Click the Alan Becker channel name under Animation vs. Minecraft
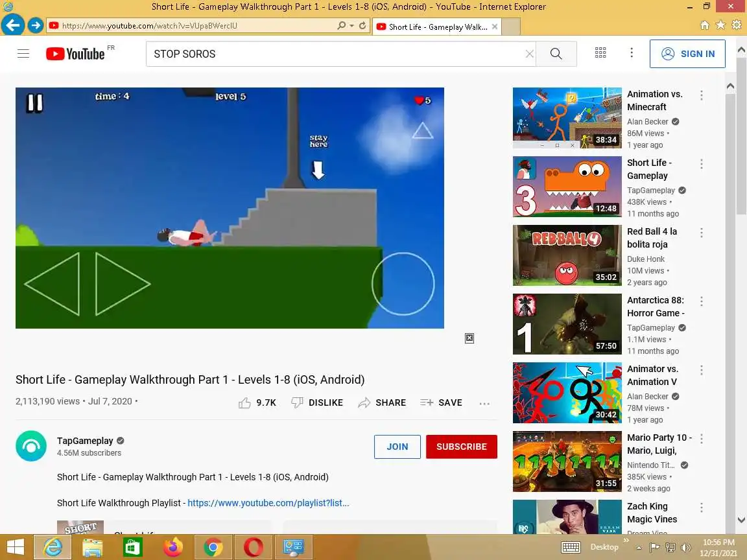 (647, 121)
